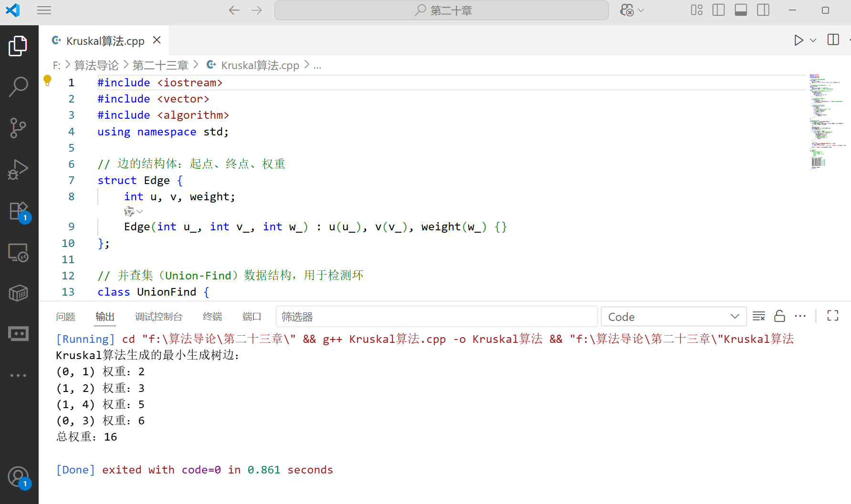Toggle the secondary side bar visibility
Viewport: 851px width, 504px height.
763,10
